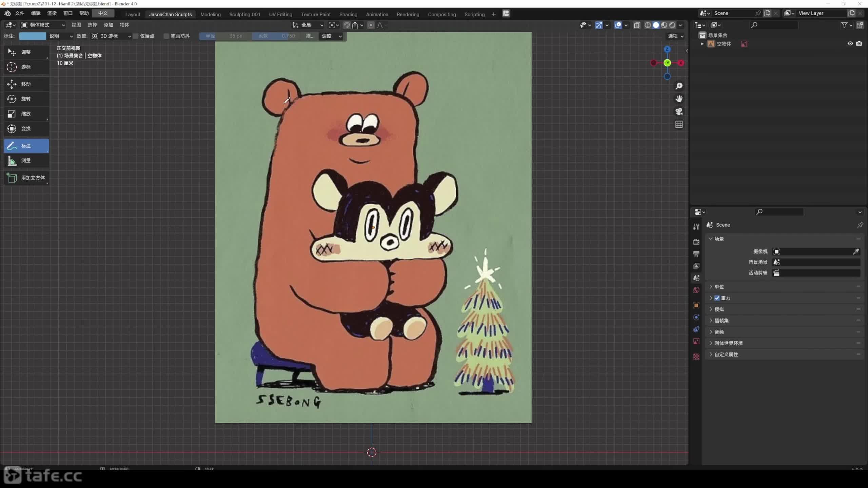Toggle snapping magnet in header

[347, 25]
